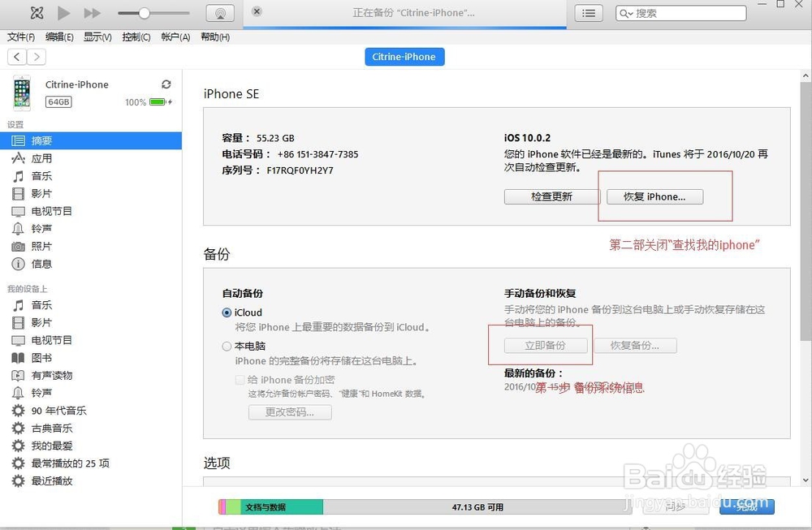
Task: Open the 帮助 menu
Action: 214,37
